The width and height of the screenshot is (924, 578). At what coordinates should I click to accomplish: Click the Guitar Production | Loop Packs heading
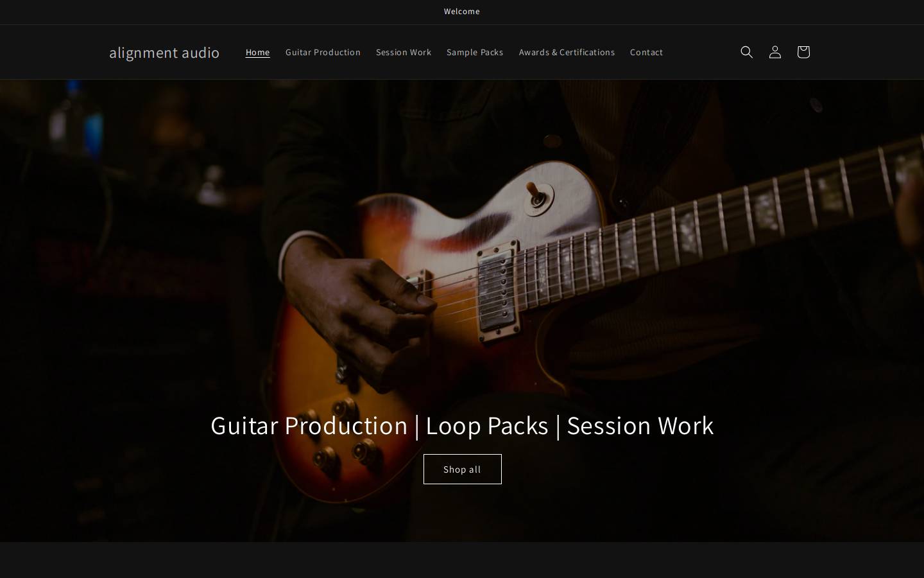point(462,425)
